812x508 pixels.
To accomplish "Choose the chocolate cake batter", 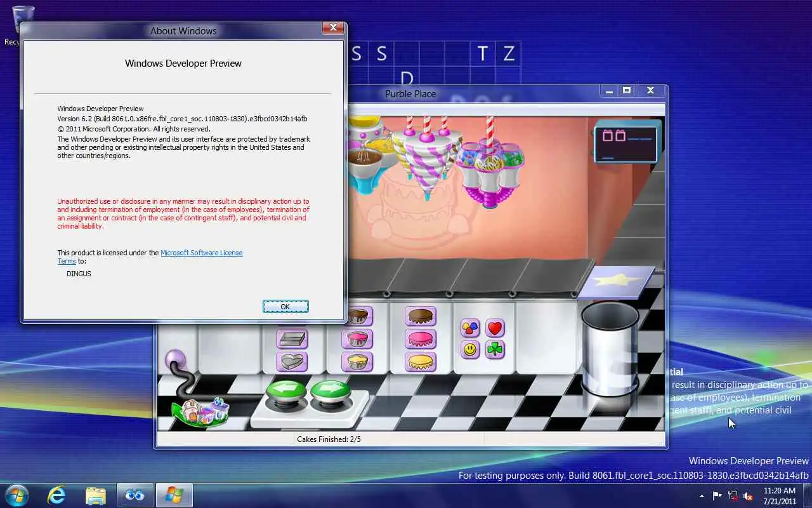I will (x=358, y=316).
